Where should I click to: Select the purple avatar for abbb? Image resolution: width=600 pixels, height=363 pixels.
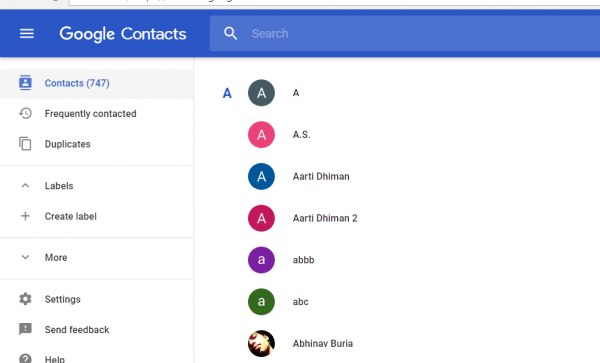pos(261,260)
